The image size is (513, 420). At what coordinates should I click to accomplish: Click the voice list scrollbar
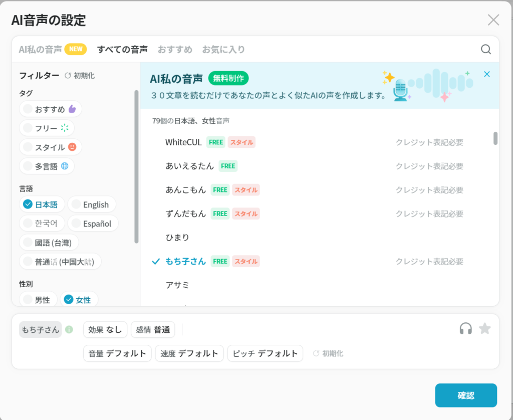pyautogui.click(x=495, y=138)
